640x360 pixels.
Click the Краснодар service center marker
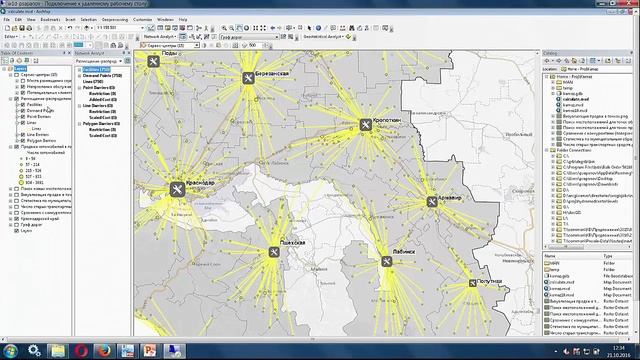tap(177, 190)
